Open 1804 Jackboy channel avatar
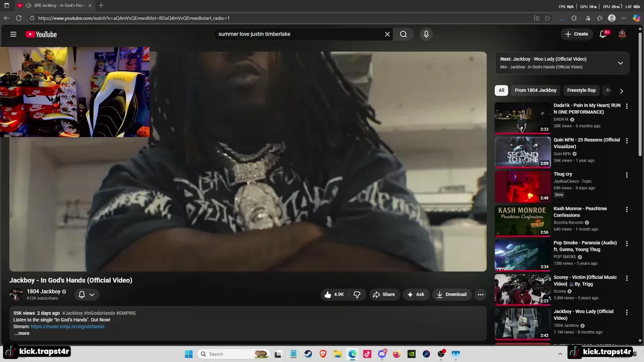The height and width of the screenshot is (362, 644). point(16,295)
